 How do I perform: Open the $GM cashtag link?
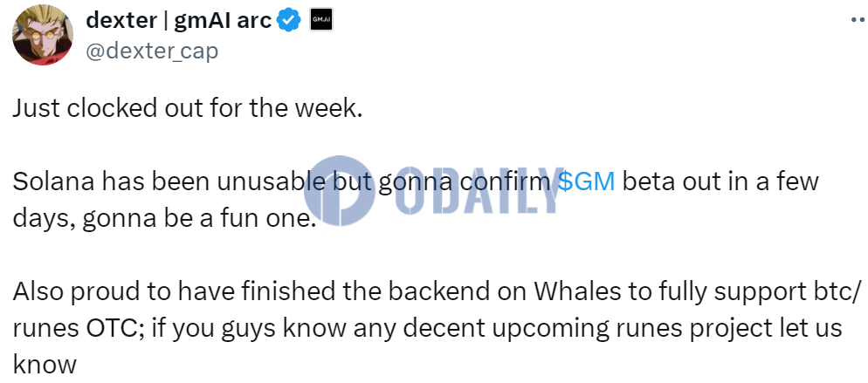586,181
